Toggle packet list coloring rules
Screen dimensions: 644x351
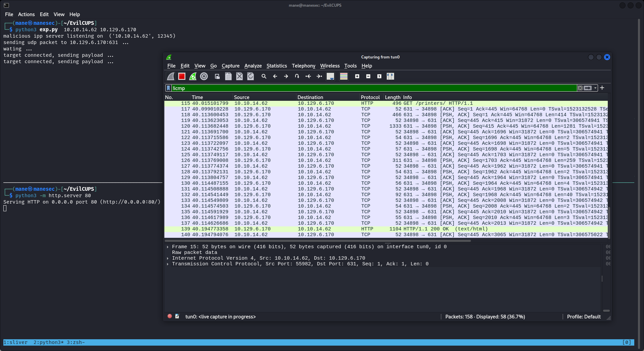tap(344, 77)
